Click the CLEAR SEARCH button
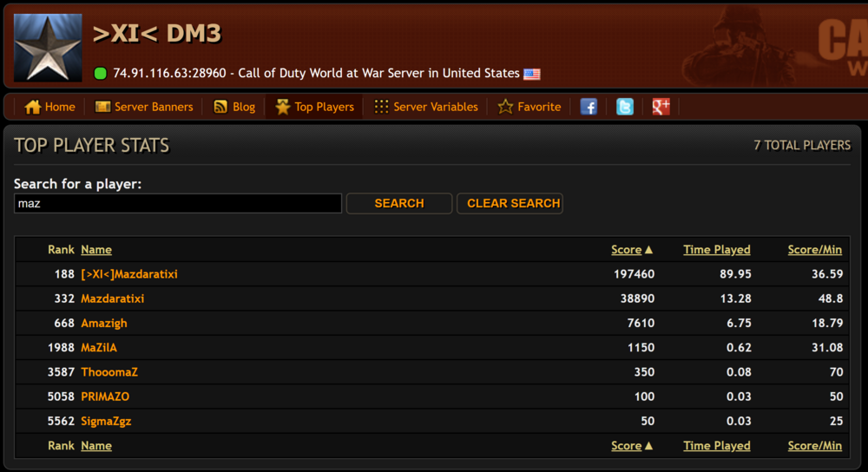The width and height of the screenshot is (868, 472). tap(510, 203)
